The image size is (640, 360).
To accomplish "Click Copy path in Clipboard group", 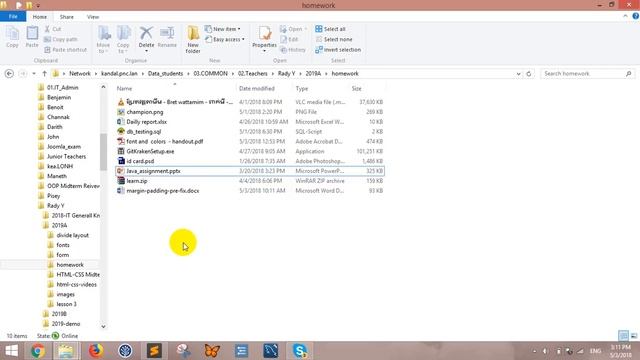I will [x=61, y=39].
